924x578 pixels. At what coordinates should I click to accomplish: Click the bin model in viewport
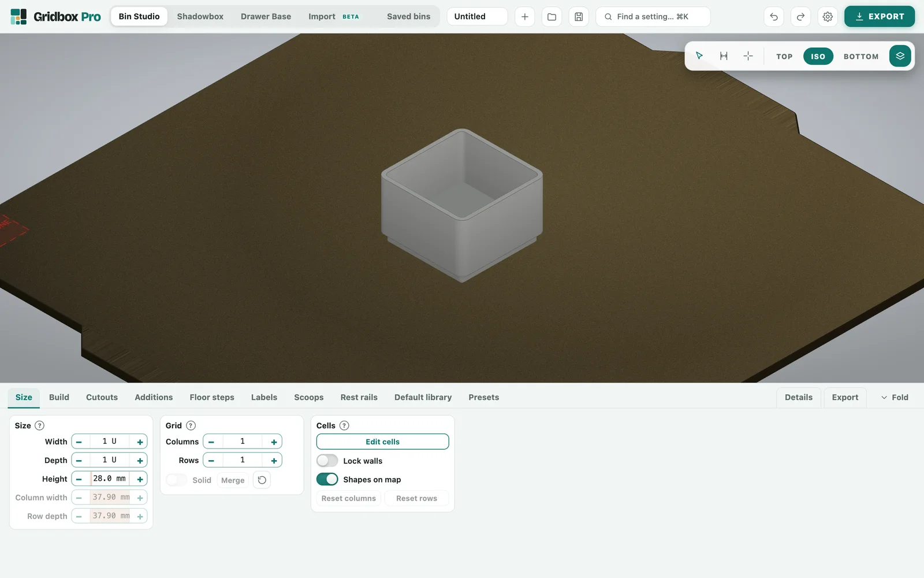[x=462, y=205]
